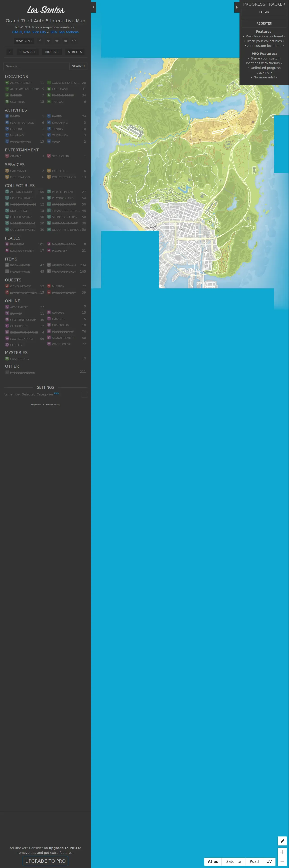Focus the Search input field
Viewport: 289px width, 868px height.
pyautogui.click(x=36, y=66)
